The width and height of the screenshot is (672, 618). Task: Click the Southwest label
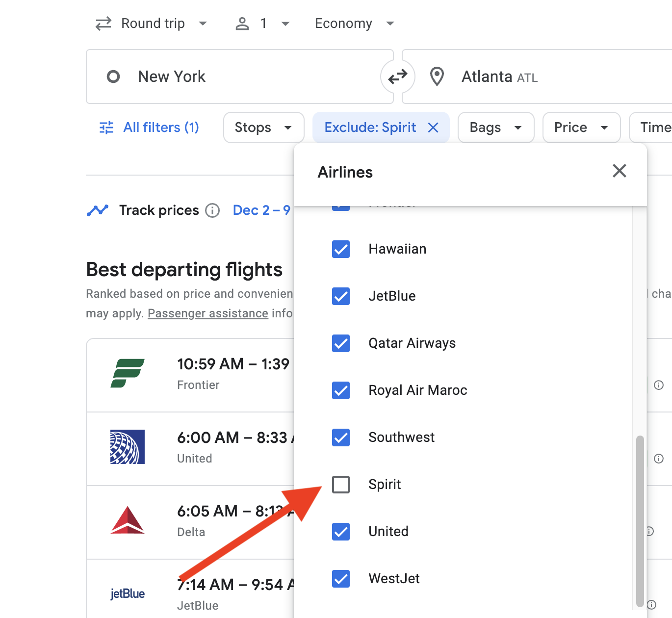pyautogui.click(x=402, y=438)
